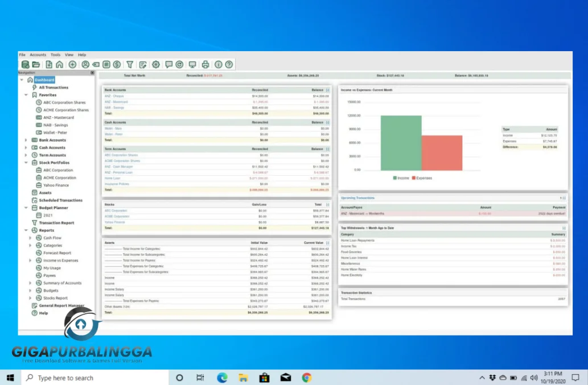Select Scheduled Transactions in navigation tree
The height and width of the screenshot is (385, 588).
point(60,200)
